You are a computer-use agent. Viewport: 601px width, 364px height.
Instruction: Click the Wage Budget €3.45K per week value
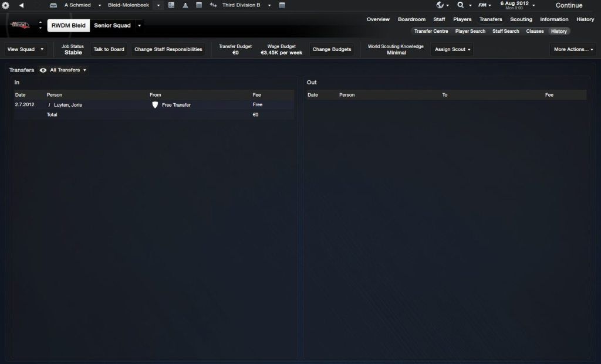pyautogui.click(x=282, y=53)
